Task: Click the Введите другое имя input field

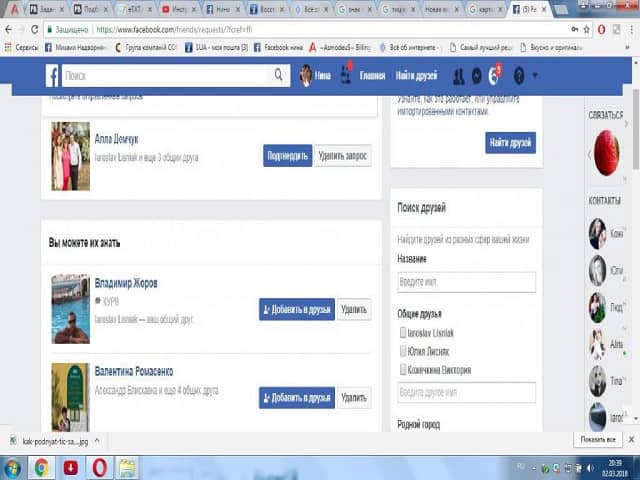Action: [467, 392]
